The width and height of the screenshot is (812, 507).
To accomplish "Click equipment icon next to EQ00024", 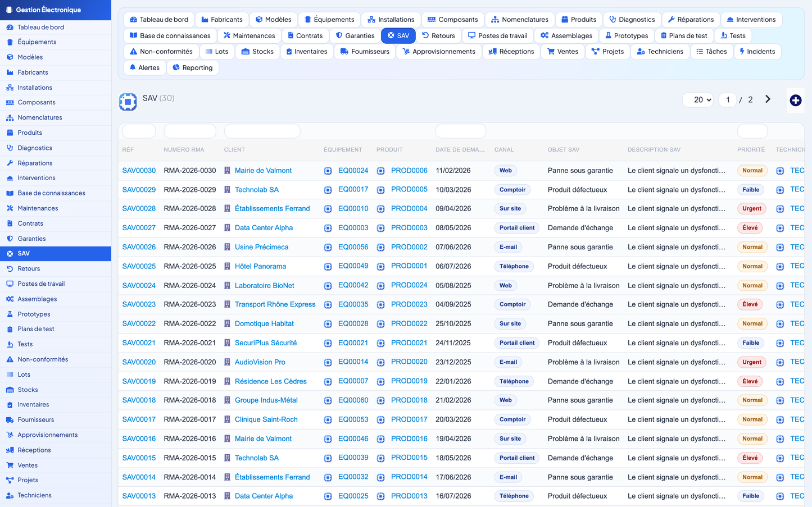I will pyautogui.click(x=328, y=171).
